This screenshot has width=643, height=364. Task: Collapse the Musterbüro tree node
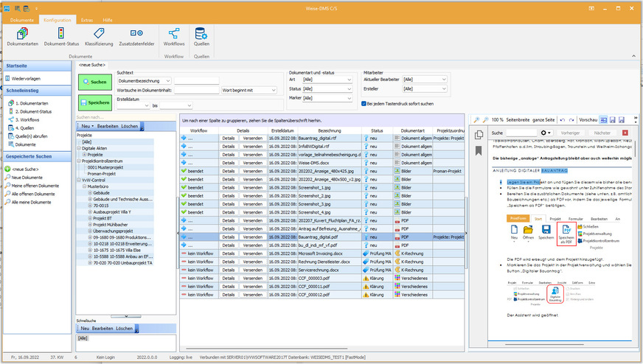84,187
